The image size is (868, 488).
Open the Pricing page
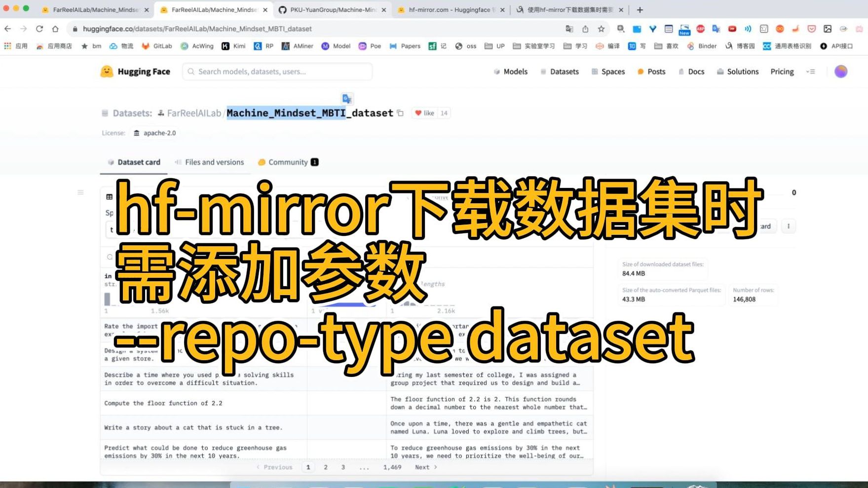tap(782, 72)
